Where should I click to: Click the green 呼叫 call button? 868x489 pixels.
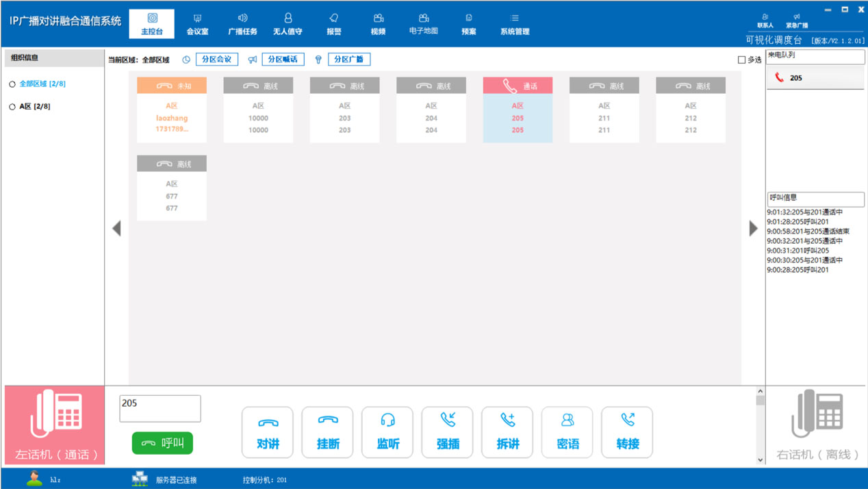click(x=162, y=443)
